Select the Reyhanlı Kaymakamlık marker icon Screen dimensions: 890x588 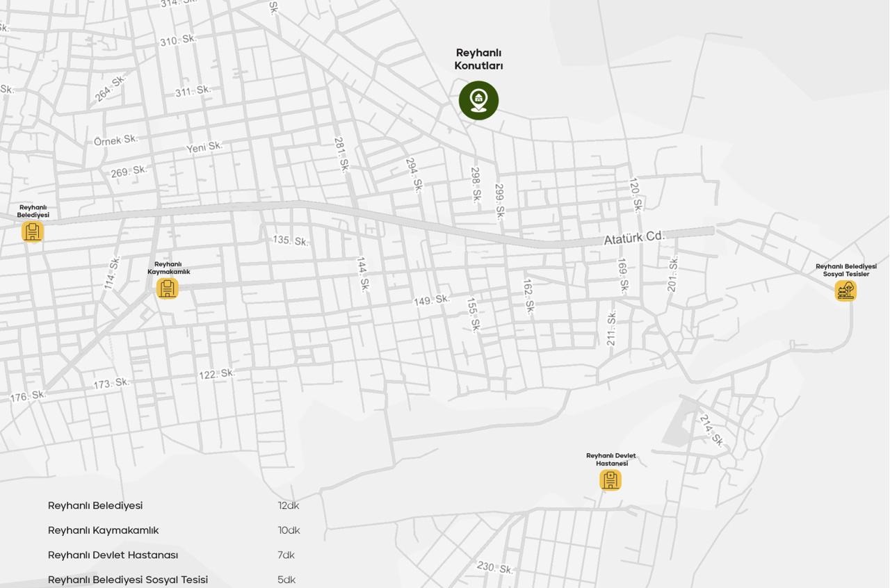point(168,288)
